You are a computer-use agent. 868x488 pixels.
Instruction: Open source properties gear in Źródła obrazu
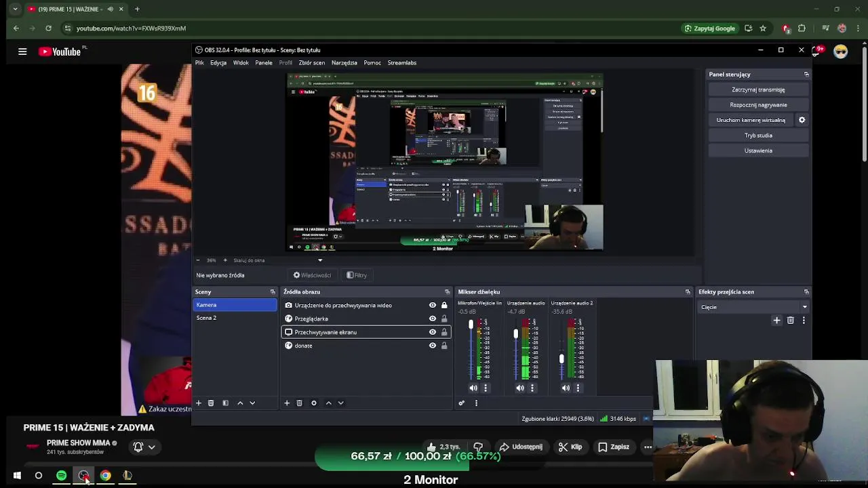(313, 403)
